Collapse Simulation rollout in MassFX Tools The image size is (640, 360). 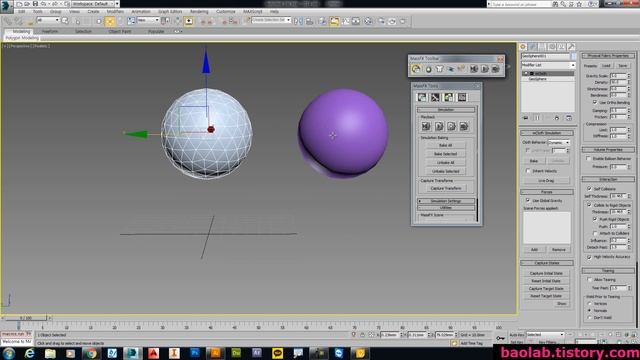446,110
